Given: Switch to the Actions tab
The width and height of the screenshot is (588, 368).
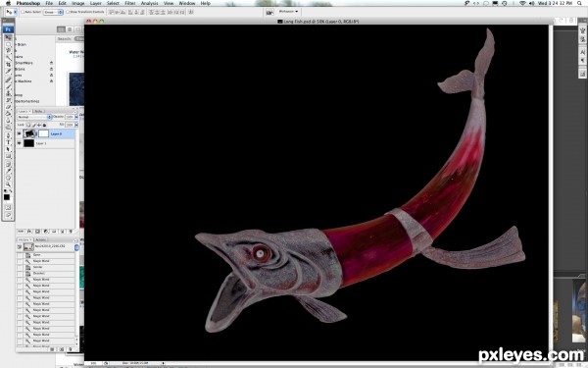Looking at the screenshot, I should tap(40, 239).
